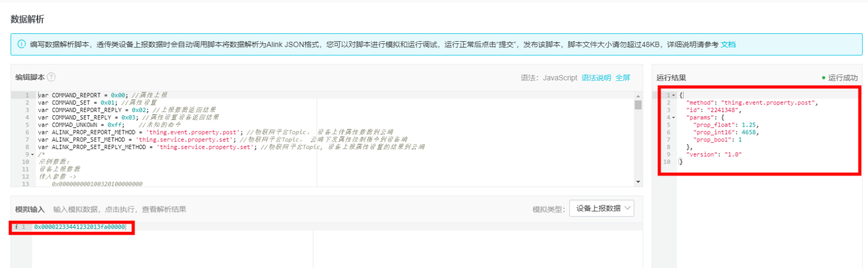Click the script editor scrollbar thumb

[x=638, y=105]
